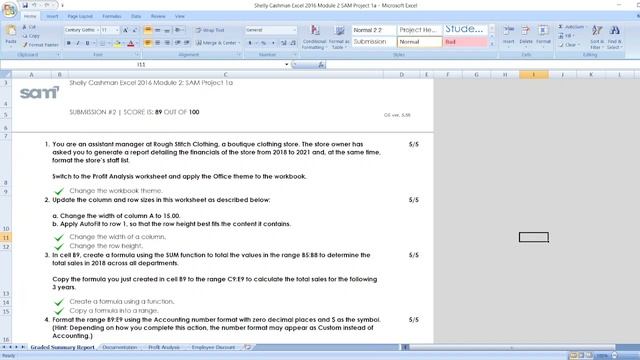Toggle Wrap Text
The width and height of the screenshot is (640, 360).
pyautogui.click(x=210, y=30)
